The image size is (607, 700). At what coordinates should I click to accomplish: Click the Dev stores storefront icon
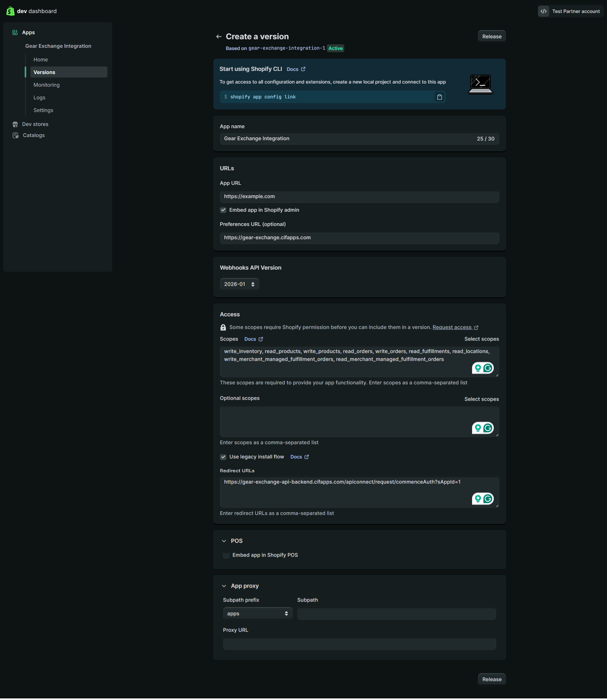15,124
